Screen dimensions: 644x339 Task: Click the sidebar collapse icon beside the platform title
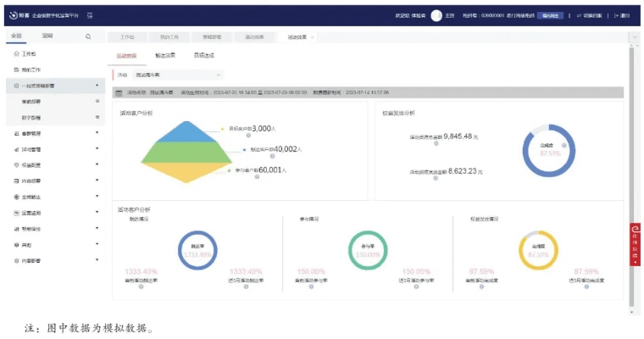(x=91, y=15)
